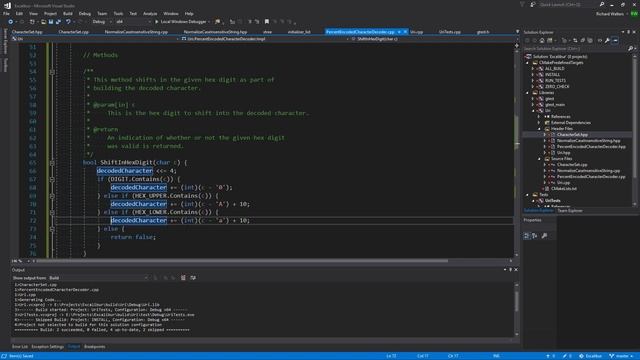
Task: Collapse the Header Files folder
Action: [x=539, y=129]
